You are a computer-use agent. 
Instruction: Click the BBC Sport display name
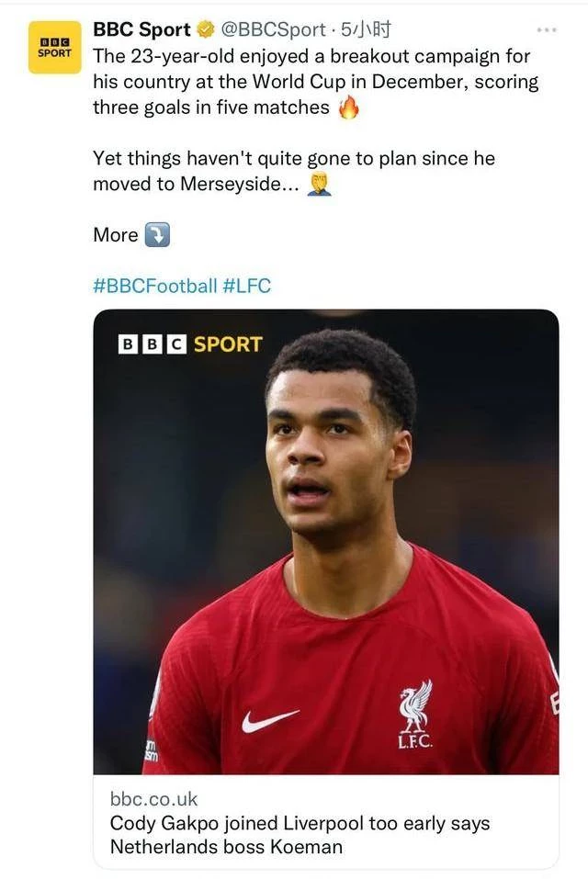pyautogui.click(x=141, y=29)
